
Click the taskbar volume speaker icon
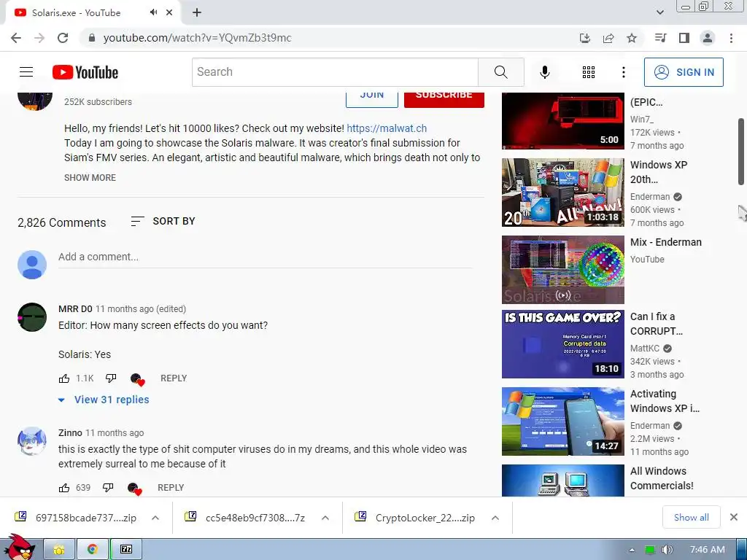point(667,550)
